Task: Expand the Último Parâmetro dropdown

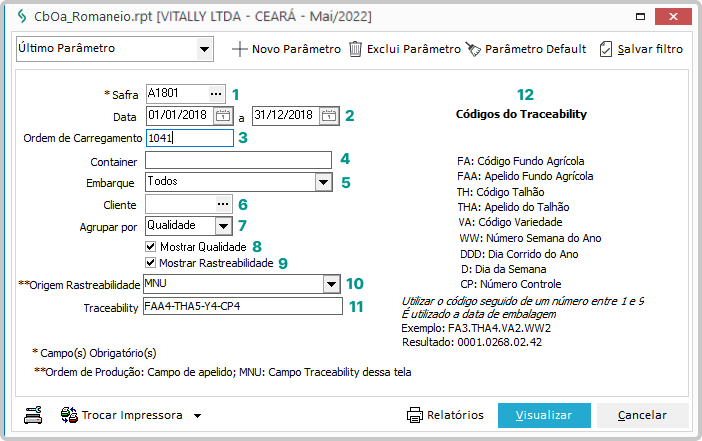Action: [204, 48]
